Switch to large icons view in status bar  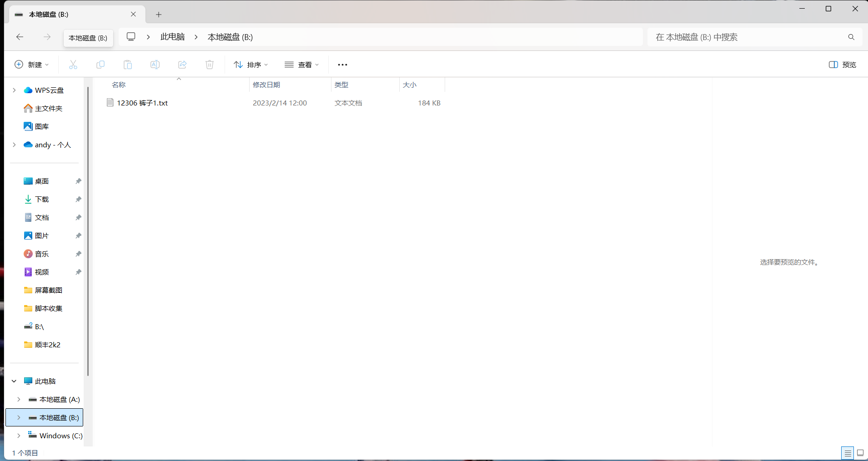(x=860, y=453)
